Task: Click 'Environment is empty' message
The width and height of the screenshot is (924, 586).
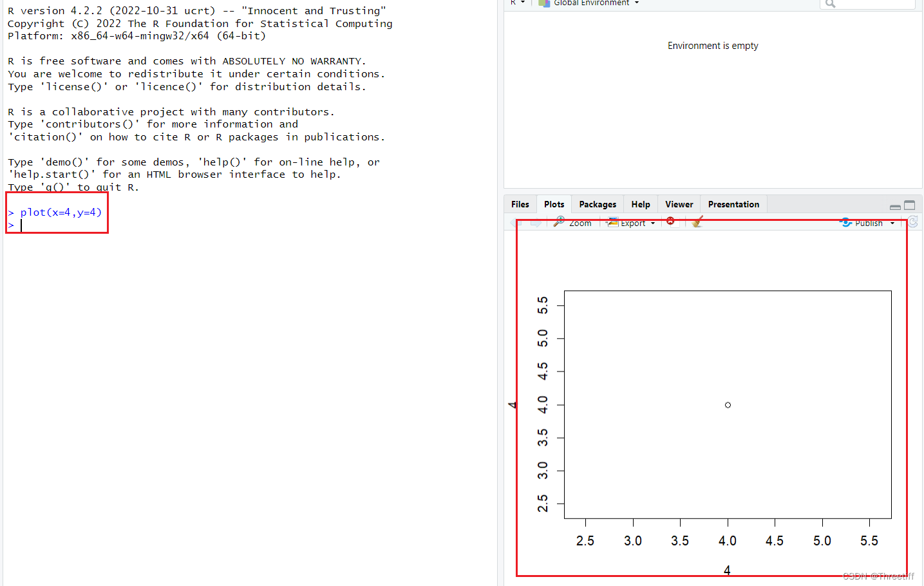Action: click(713, 46)
